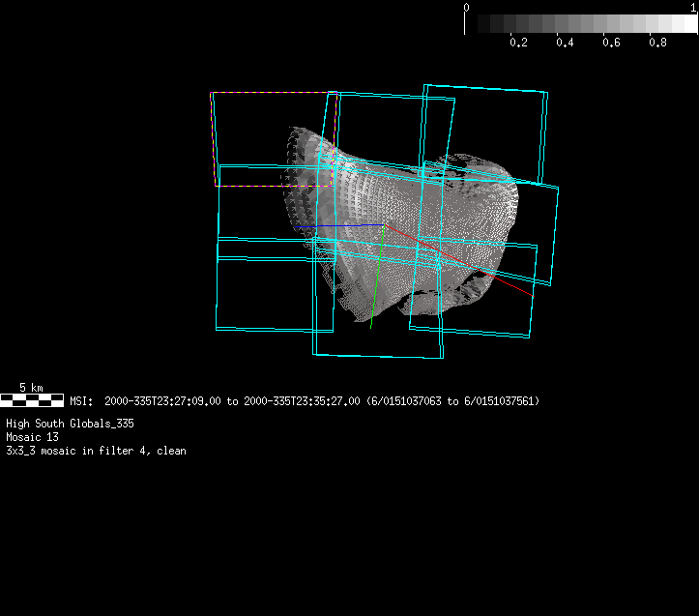699x616 pixels.
Task: Click the MSI time range text
Action: pyautogui.click(x=305, y=401)
